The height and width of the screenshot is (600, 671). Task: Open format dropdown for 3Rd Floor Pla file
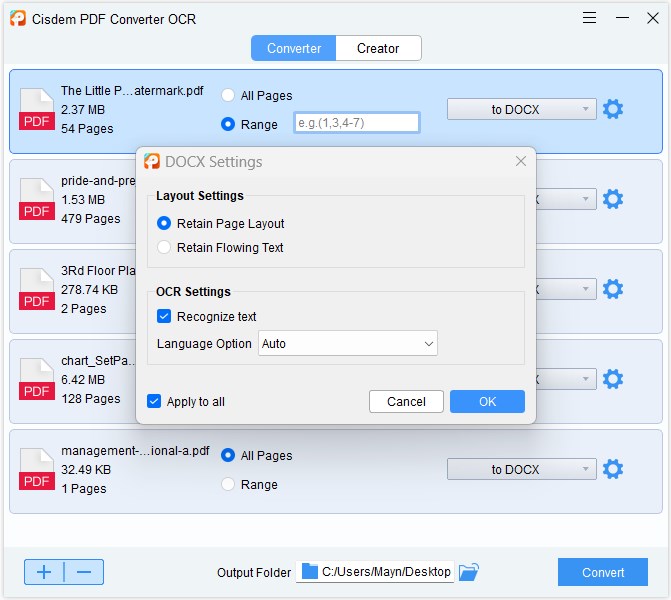[x=566, y=289]
